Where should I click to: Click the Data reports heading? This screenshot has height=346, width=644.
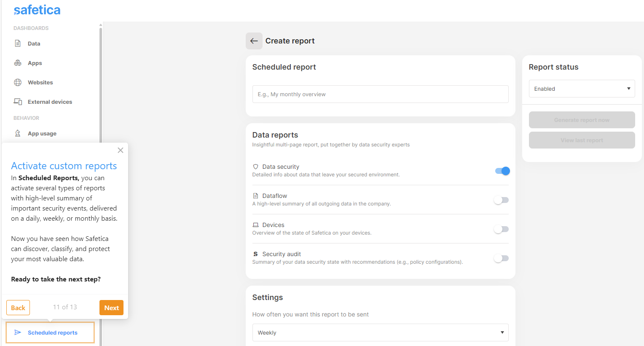[x=275, y=135]
